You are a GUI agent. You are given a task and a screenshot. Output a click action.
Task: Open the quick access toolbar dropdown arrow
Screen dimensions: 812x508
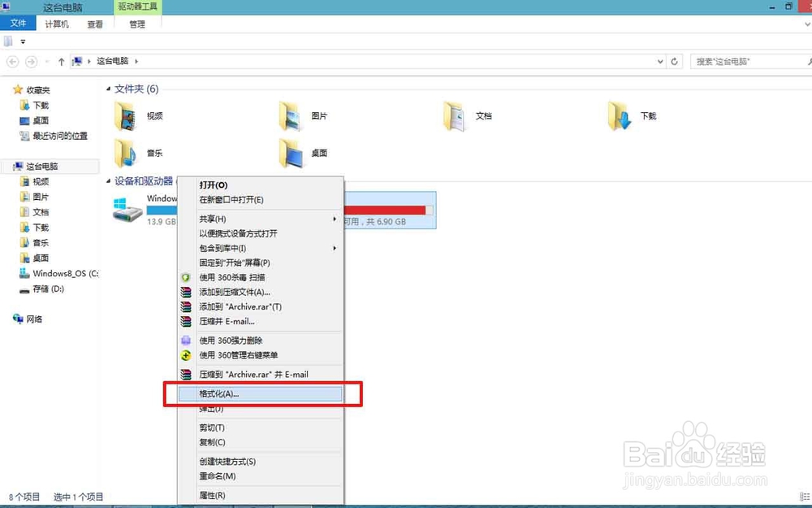[x=23, y=41]
